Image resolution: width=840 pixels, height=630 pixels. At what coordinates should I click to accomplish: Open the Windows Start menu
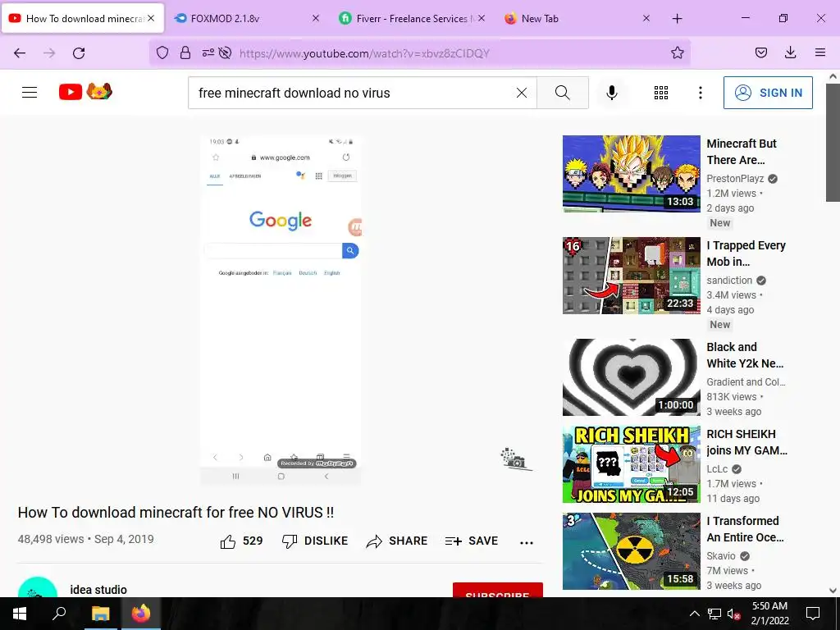coord(20,614)
